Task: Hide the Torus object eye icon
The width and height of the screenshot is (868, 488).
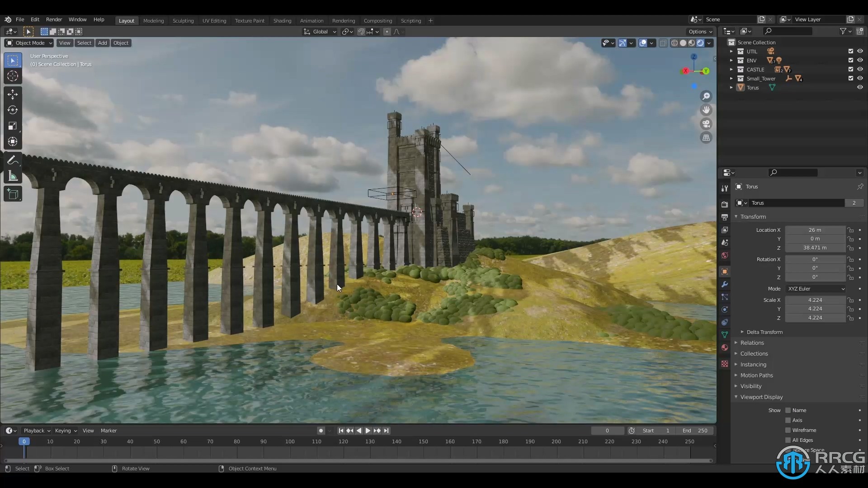Action: coord(860,87)
